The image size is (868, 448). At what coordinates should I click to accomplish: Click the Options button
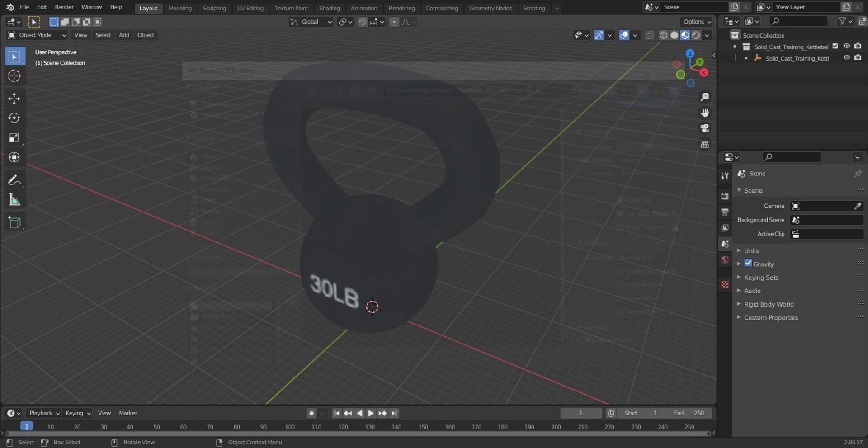[x=697, y=22]
